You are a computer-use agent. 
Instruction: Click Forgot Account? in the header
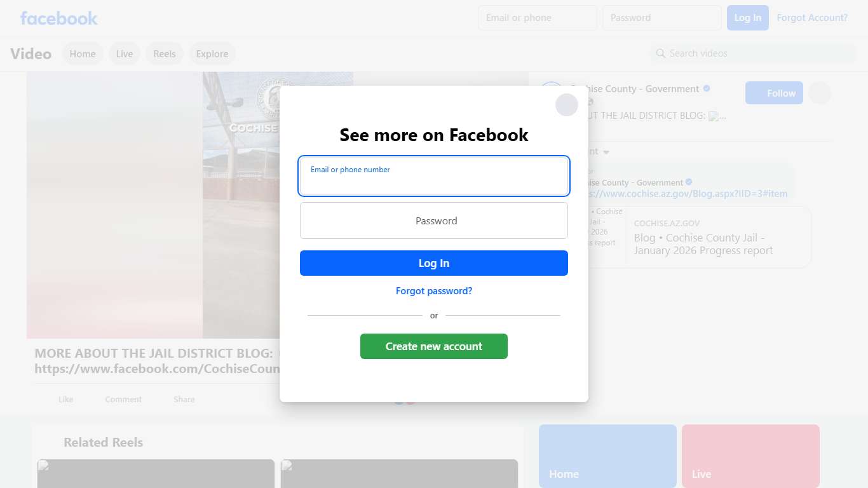click(812, 18)
